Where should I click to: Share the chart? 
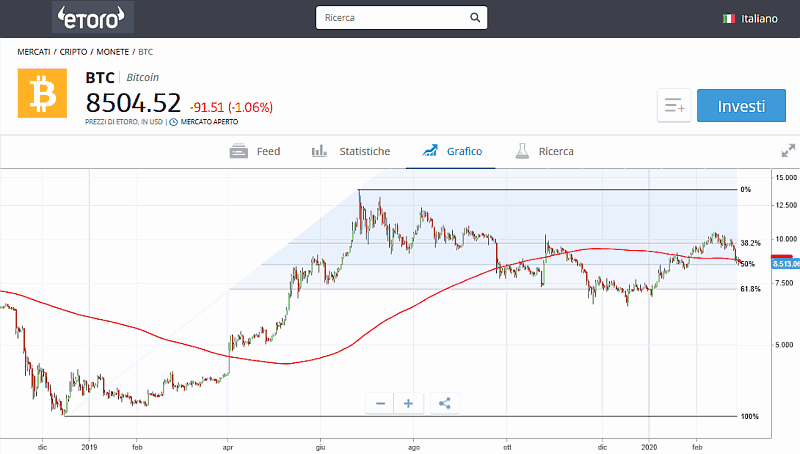[x=445, y=404]
